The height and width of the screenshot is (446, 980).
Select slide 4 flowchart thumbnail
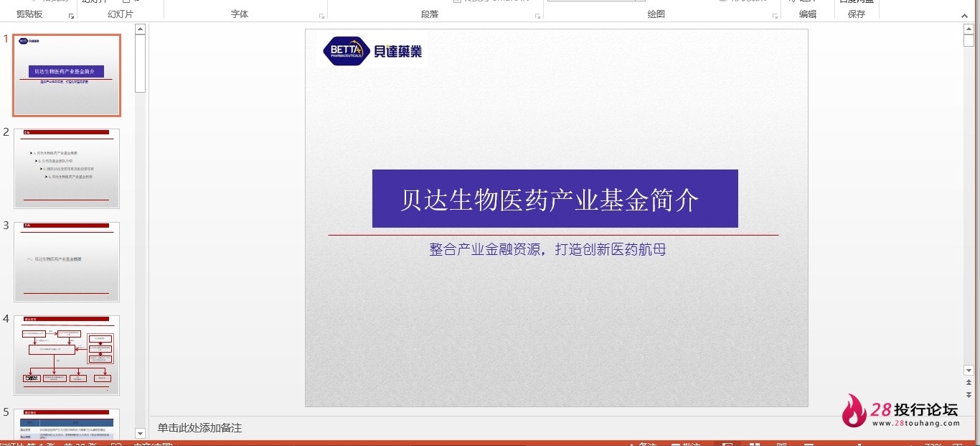pos(67,355)
